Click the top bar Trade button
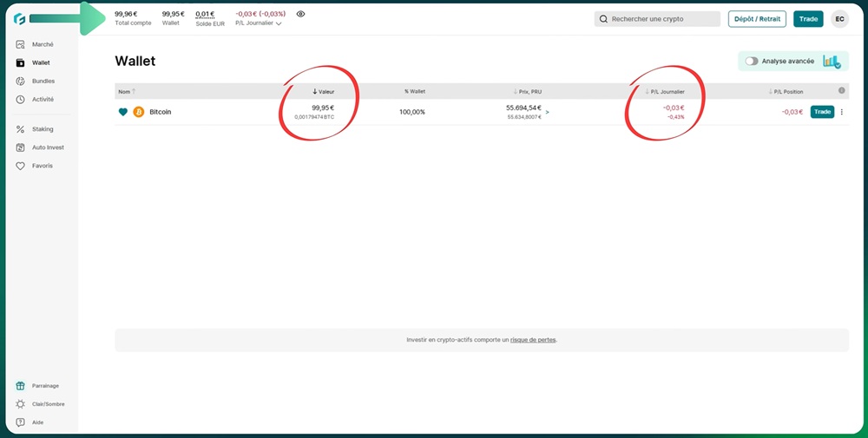Image resolution: width=868 pixels, height=438 pixels. coord(808,19)
